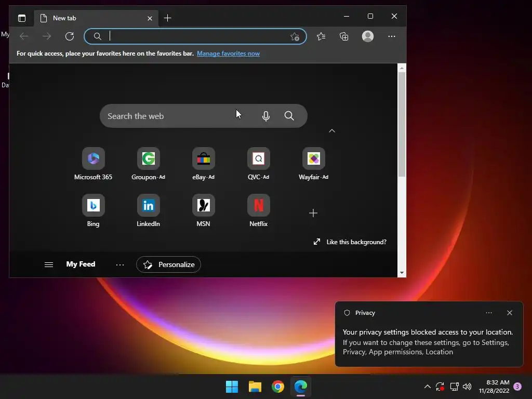Click the Microsoft Edge taskbar icon

pyautogui.click(x=301, y=387)
